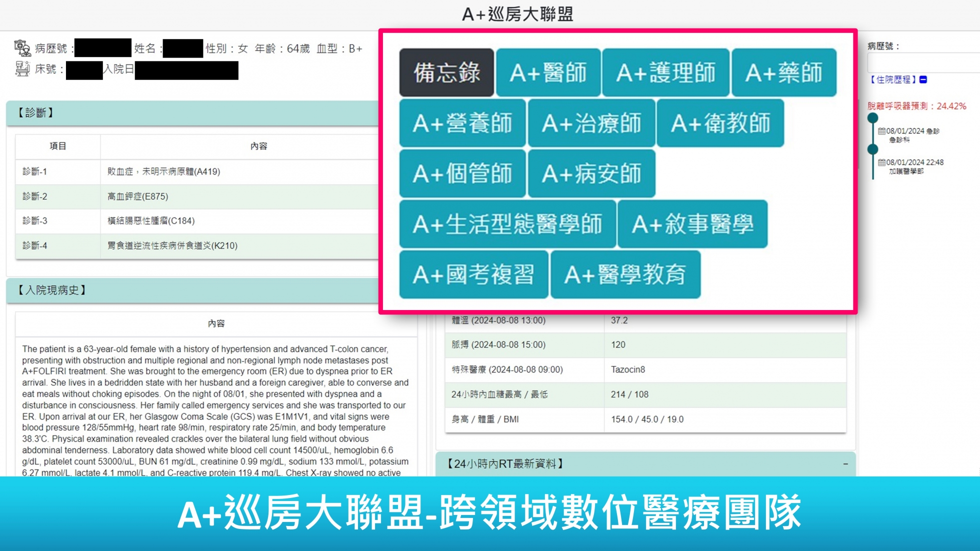Click the 病歷號 search input field
980x551 pixels.
(922, 63)
